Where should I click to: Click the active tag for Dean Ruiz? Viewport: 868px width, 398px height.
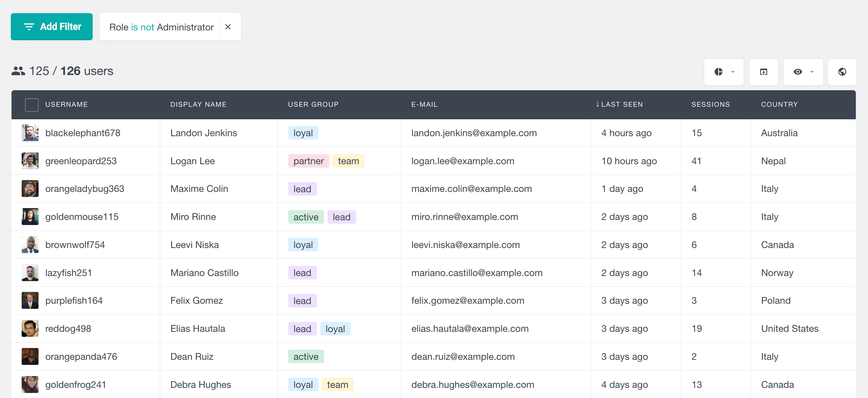tap(306, 356)
